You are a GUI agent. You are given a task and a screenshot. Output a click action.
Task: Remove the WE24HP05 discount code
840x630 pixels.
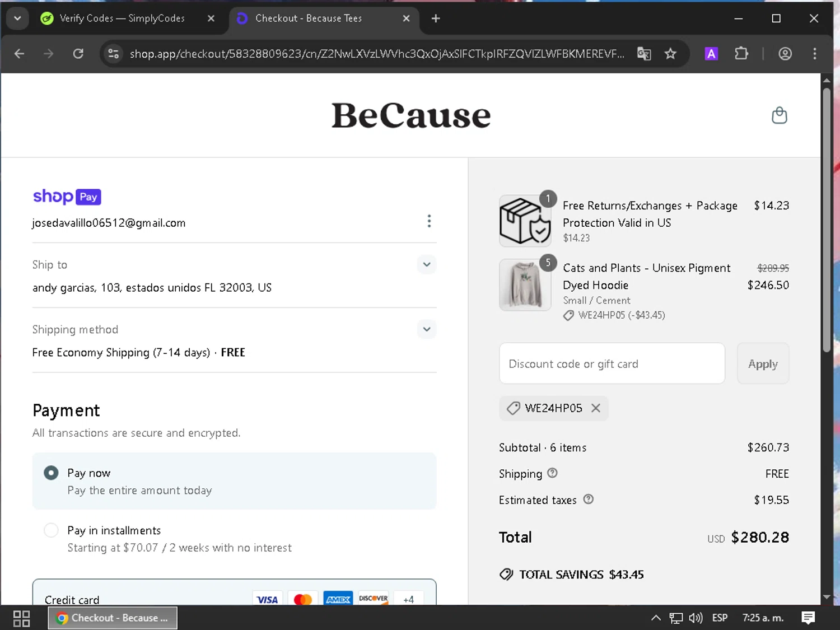(596, 408)
